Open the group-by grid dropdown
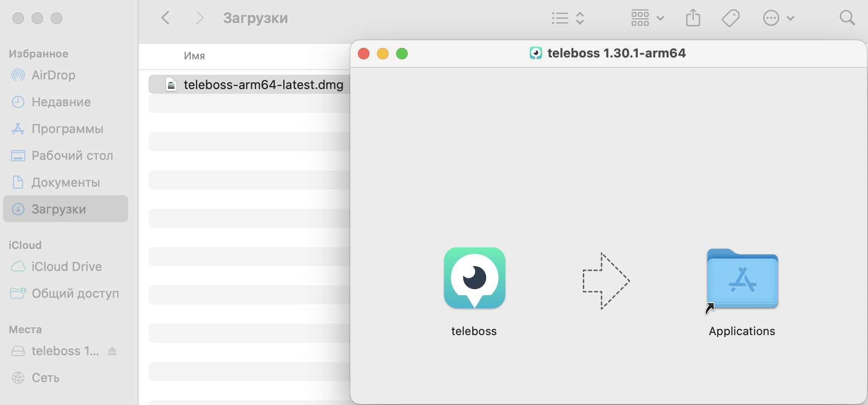This screenshot has width=868, height=405. 647,18
